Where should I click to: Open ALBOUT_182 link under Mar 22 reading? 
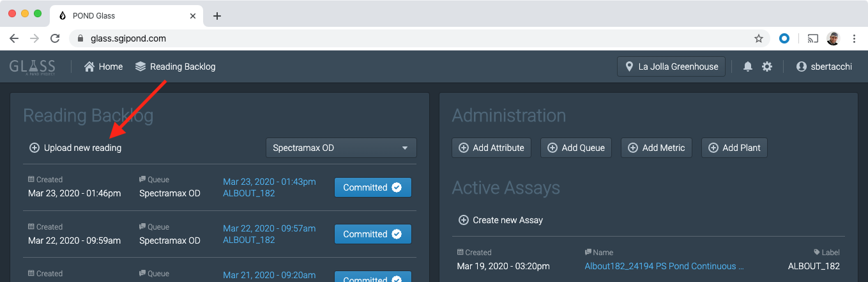coord(249,240)
